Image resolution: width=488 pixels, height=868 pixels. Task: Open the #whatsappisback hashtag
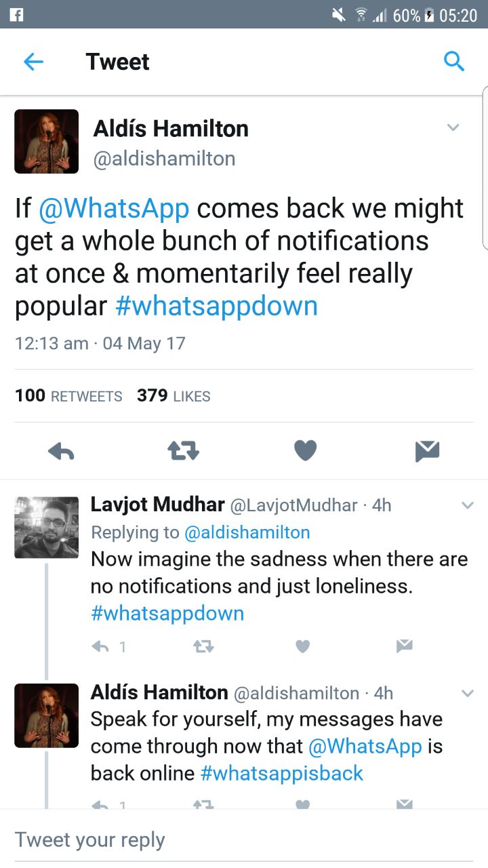pos(282,773)
